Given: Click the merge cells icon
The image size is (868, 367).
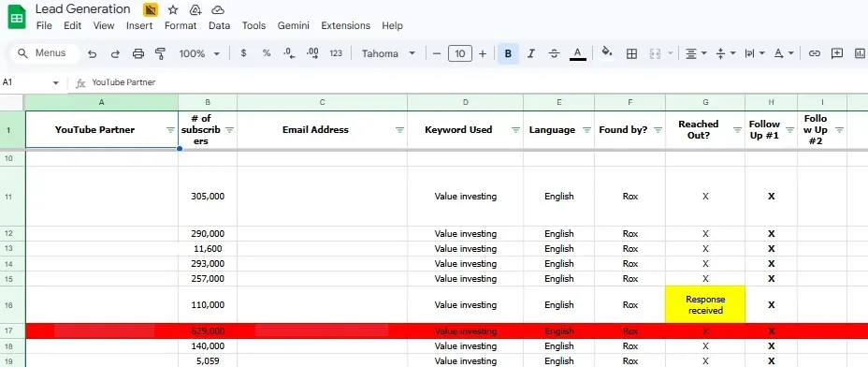Looking at the screenshot, I should click(655, 53).
